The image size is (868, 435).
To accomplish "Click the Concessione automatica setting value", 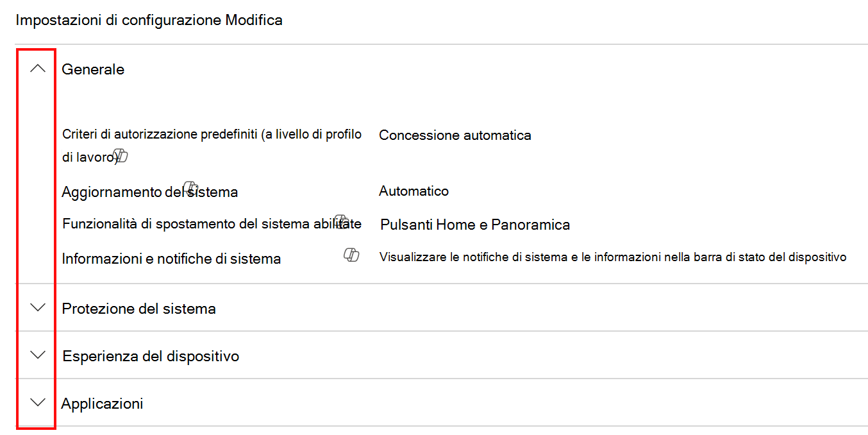I will click(x=455, y=135).
